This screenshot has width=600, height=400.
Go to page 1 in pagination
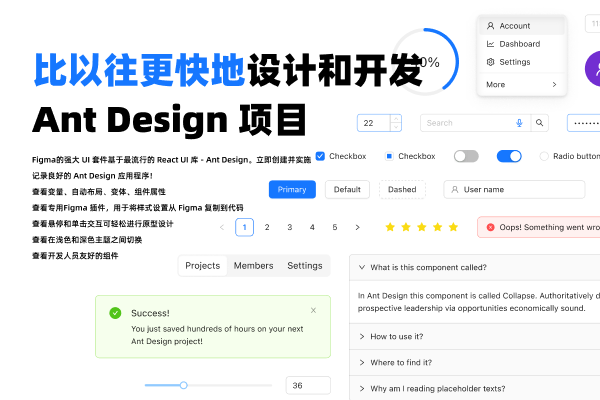245,227
